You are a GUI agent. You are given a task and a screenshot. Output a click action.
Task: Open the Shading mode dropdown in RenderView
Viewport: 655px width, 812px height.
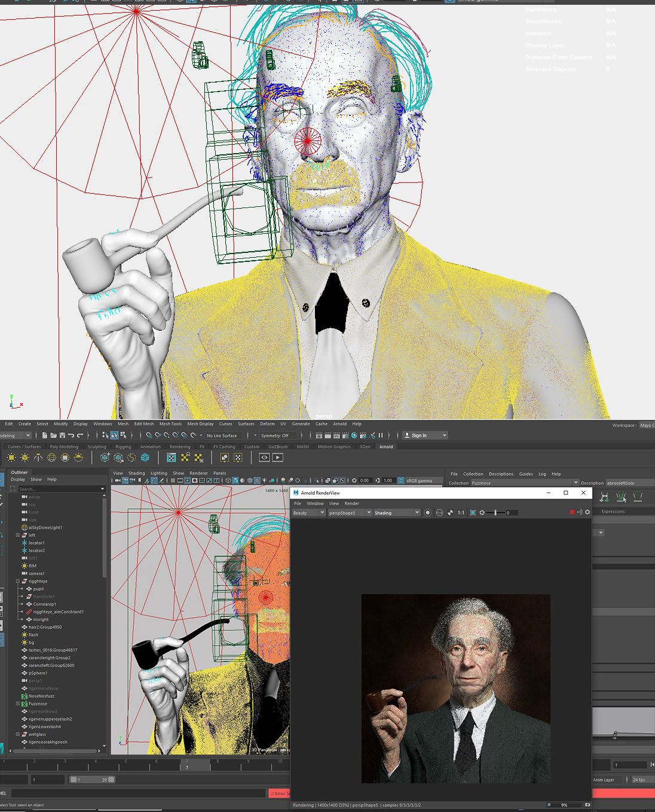(x=397, y=512)
